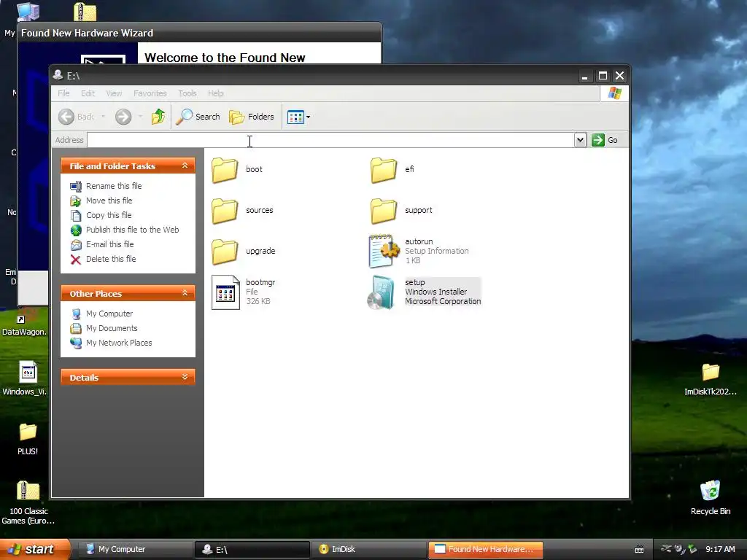The height and width of the screenshot is (560, 747).
Task: Open the Back history dropdown arrow
Action: (103, 117)
